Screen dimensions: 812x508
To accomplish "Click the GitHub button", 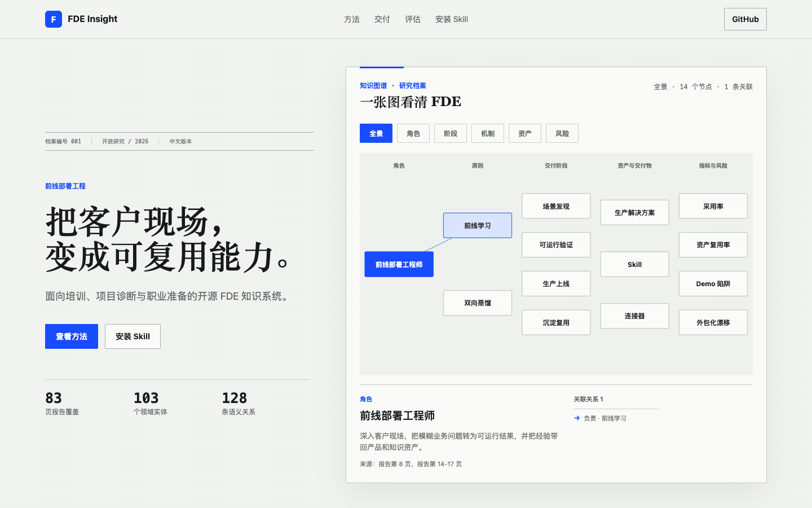I will 745,19.
